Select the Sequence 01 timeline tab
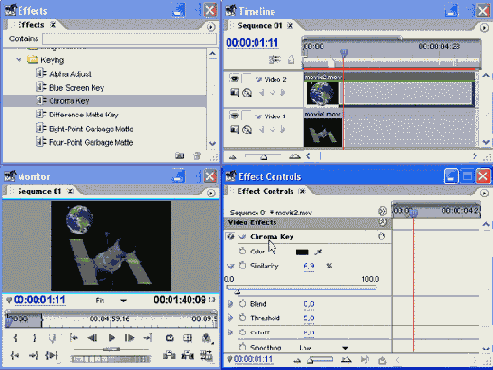Image resolution: width=493 pixels, height=370 pixels. click(x=260, y=26)
